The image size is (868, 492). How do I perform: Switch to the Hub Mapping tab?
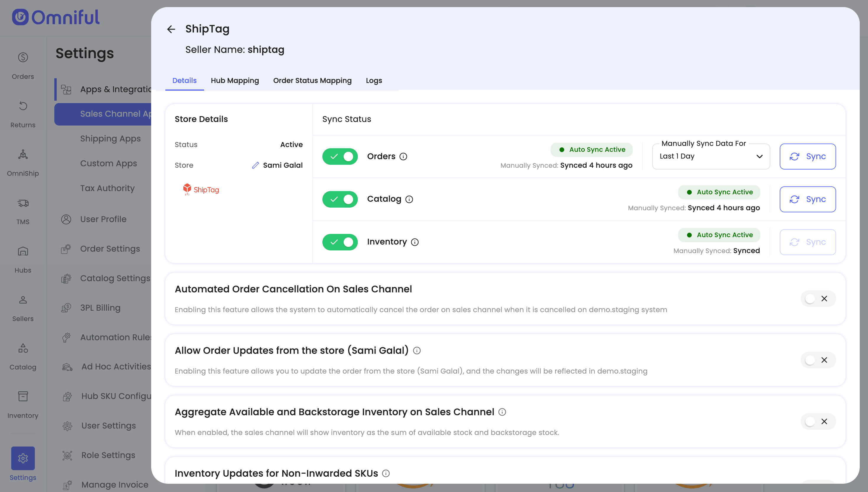click(235, 80)
